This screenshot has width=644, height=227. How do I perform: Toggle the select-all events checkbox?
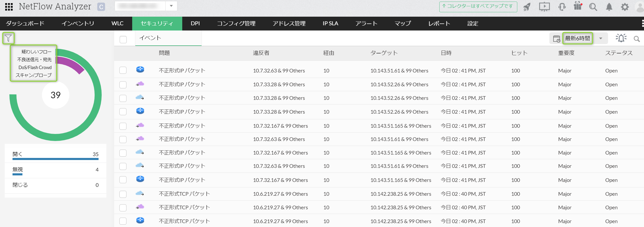(123, 39)
